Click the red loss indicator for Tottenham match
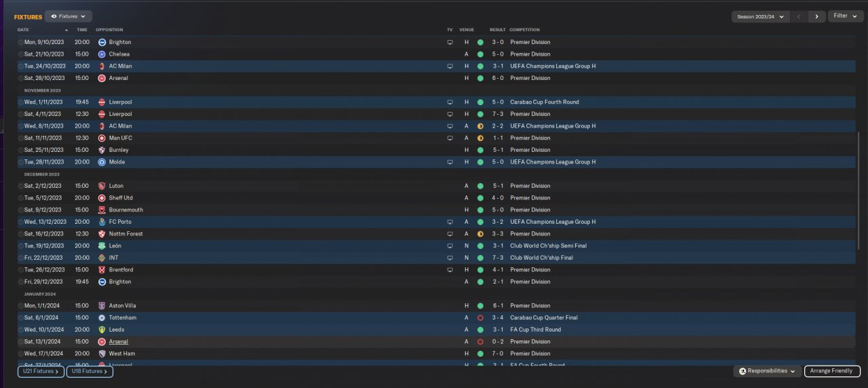Image resolution: width=868 pixels, height=388 pixels. tap(480, 317)
